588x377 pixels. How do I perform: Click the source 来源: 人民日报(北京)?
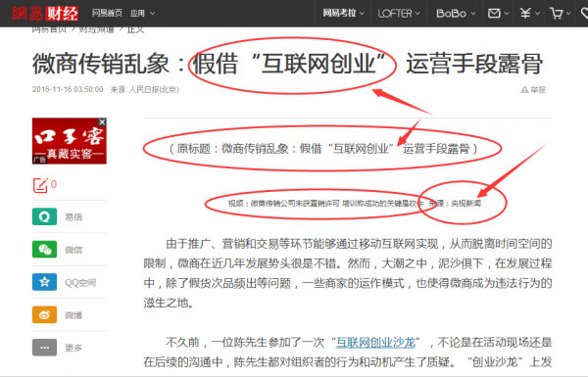(145, 89)
